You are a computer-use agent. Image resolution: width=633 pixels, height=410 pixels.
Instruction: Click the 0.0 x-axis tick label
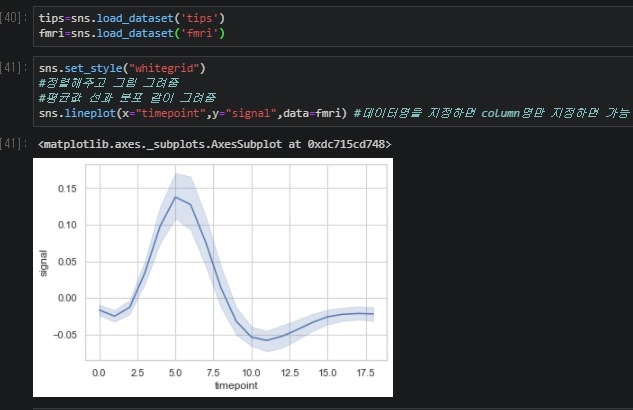[x=99, y=373]
